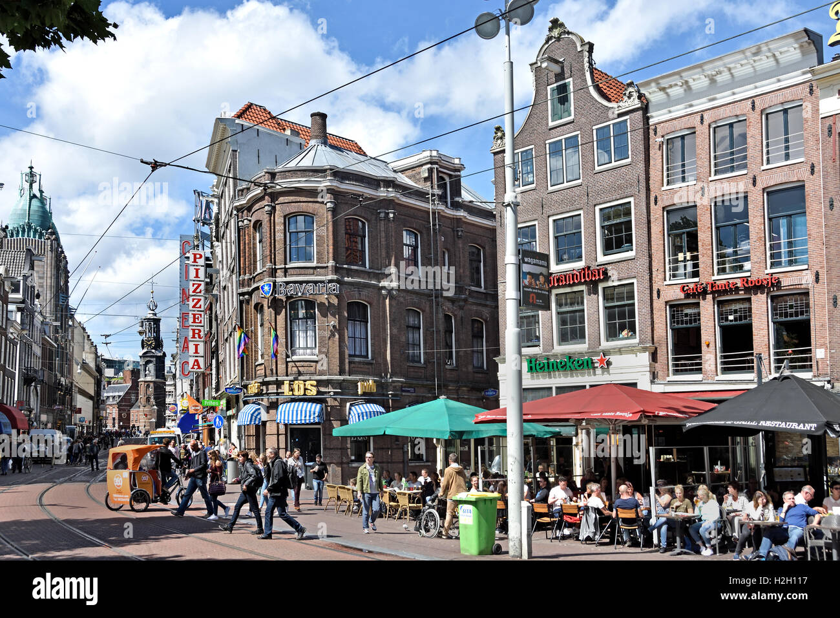This screenshot has width=840, height=618.
Task: Click the green Frites sign
Action: 210,403
